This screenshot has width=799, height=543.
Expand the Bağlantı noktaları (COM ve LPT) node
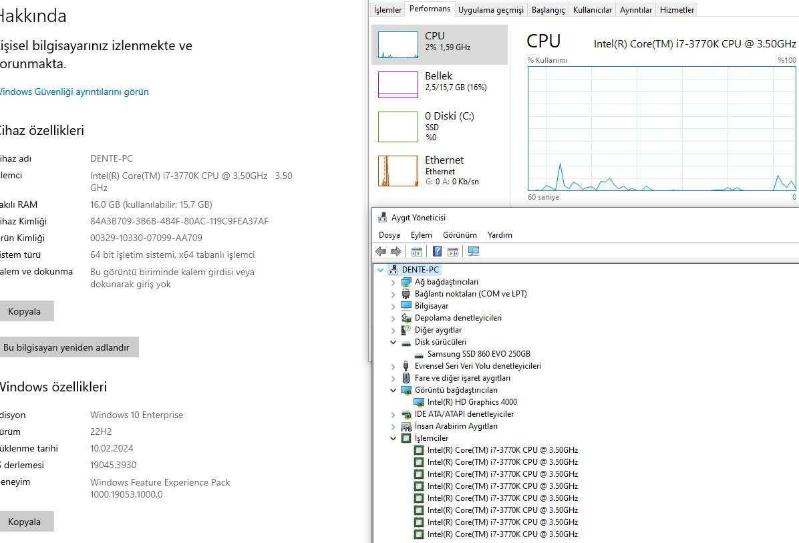tap(394, 294)
